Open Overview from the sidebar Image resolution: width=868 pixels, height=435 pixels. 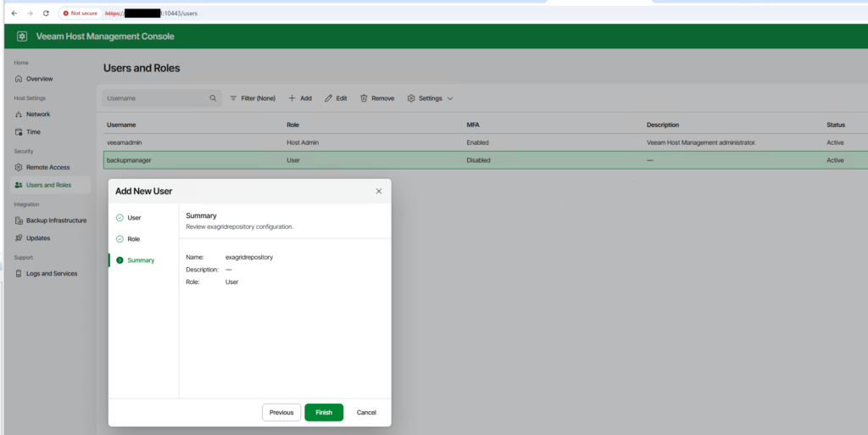[39, 79]
